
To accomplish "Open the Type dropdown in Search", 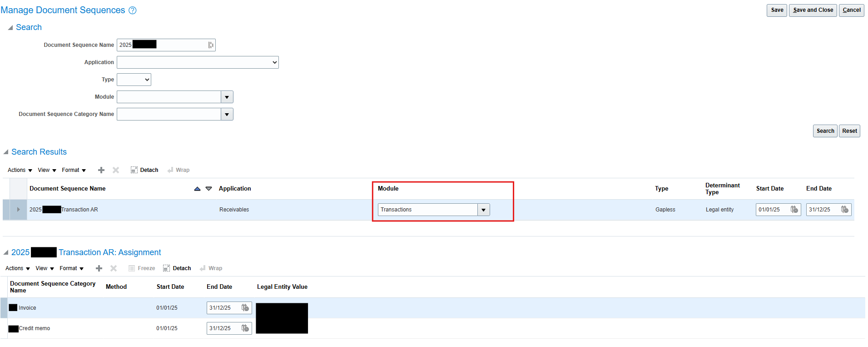I will 134,80.
